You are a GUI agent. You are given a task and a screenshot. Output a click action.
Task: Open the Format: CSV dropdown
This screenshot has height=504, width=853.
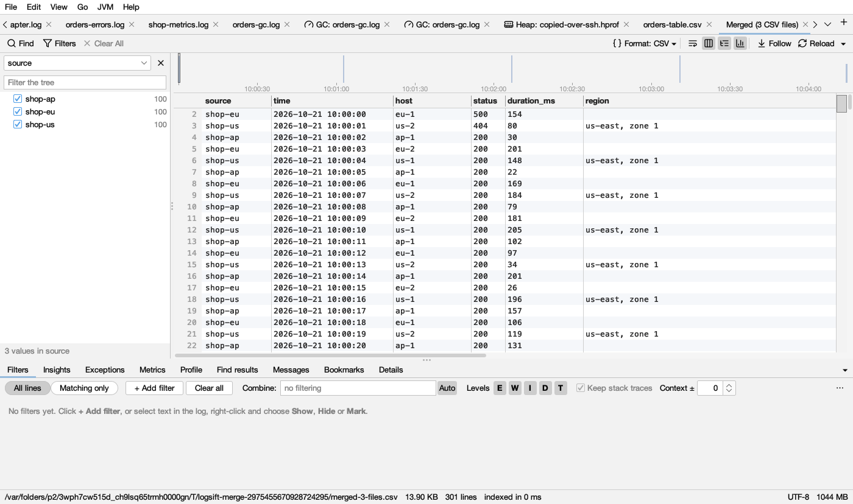coord(645,43)
